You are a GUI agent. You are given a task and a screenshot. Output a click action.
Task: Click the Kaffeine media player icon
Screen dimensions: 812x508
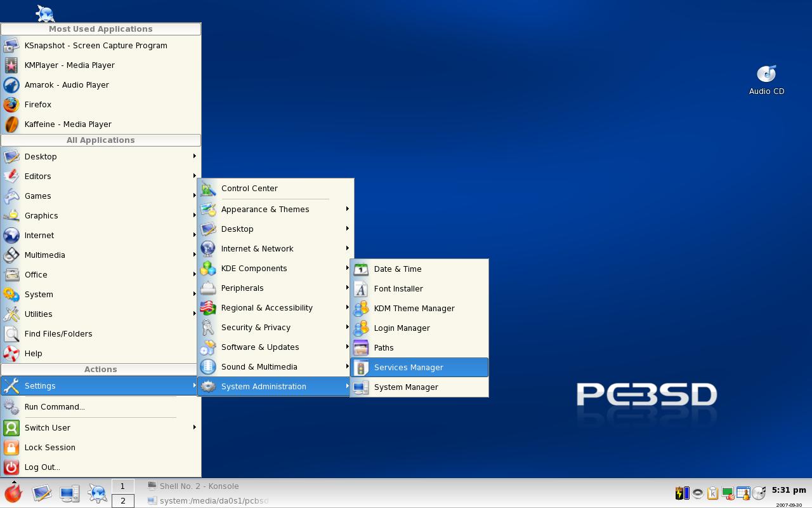[x=11, y=124]
